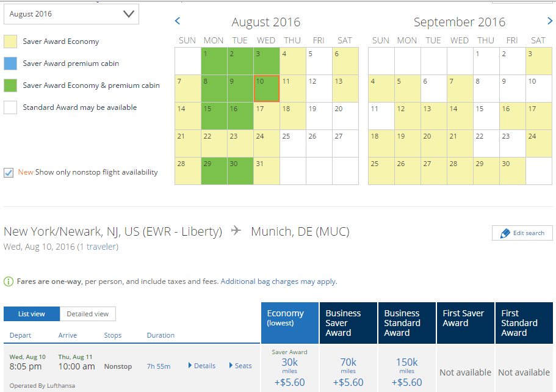The width and height of the screenshot is (556, 392).
Task: Click the Nonstop label in flight row
Action: (118, 366)
